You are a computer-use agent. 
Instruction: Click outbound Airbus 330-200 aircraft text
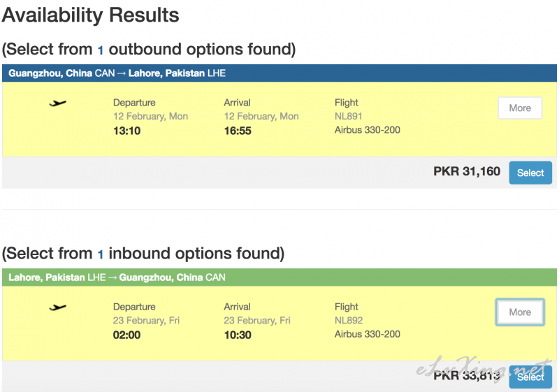coord(368,130)
